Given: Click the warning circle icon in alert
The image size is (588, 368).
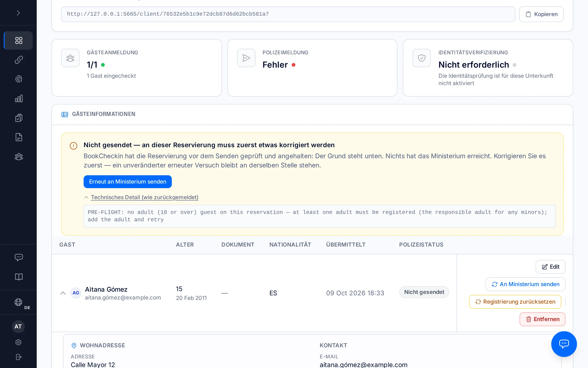Looking at the screenshot, I should click(73, 146).
